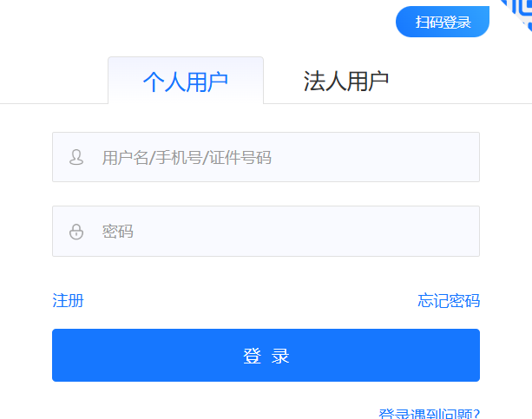Viewport: 532px width, 419px height.
Task: Select the personal user login tab
Action: click(x=185, y=82)
